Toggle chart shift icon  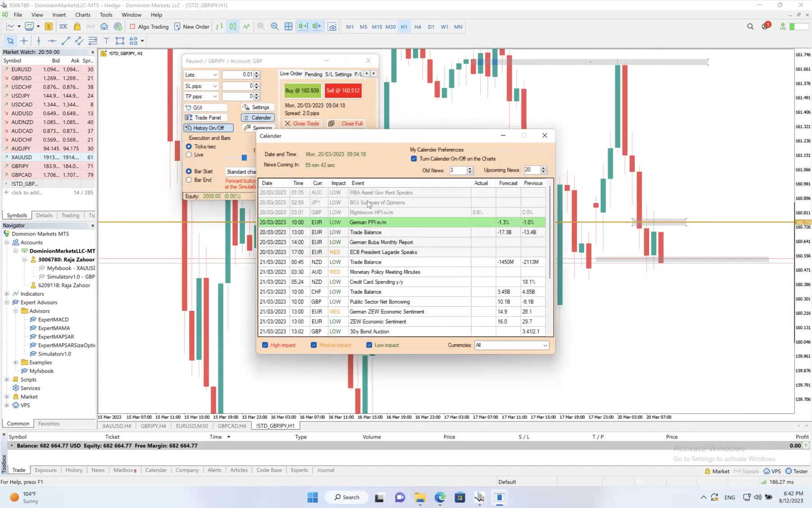pyautogui.click(x=317, y=27)
